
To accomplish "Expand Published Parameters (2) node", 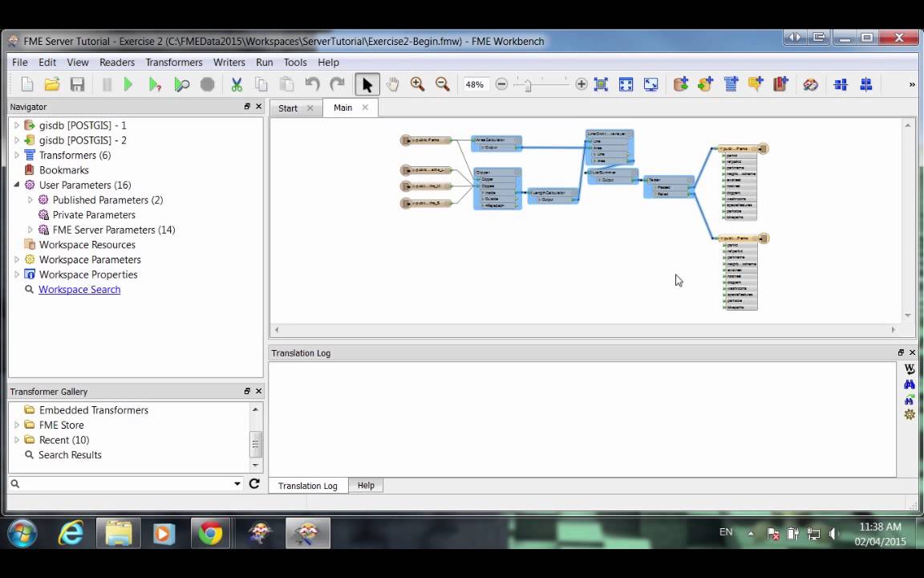I will coord(30,200).
